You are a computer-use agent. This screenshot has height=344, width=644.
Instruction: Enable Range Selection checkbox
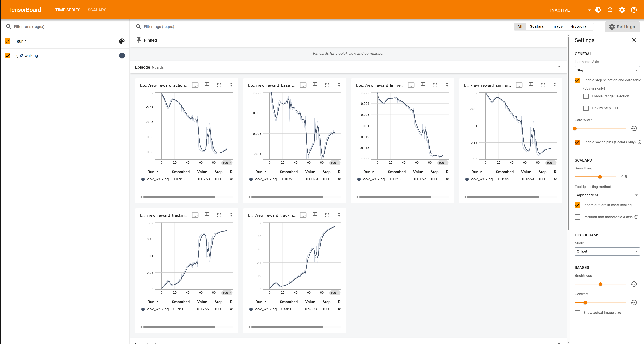(586, 96)
